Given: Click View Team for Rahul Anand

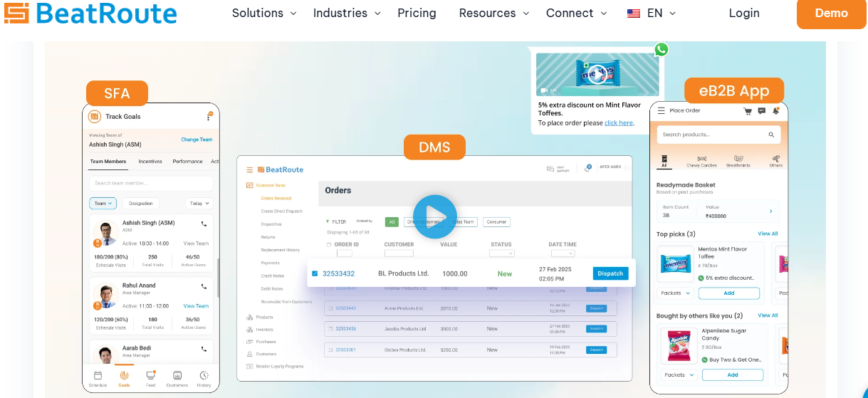Looking at the screenshot, I should coord(196,306).
